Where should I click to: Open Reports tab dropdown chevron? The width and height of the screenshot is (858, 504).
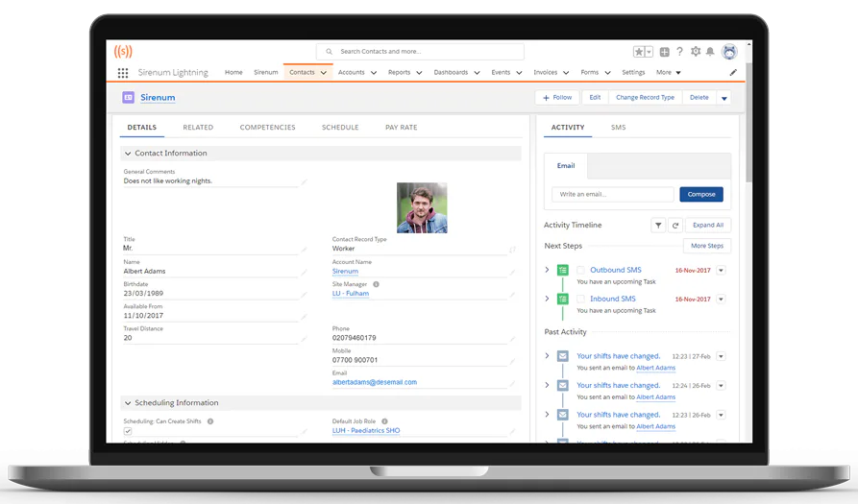(x=419, y=73)
